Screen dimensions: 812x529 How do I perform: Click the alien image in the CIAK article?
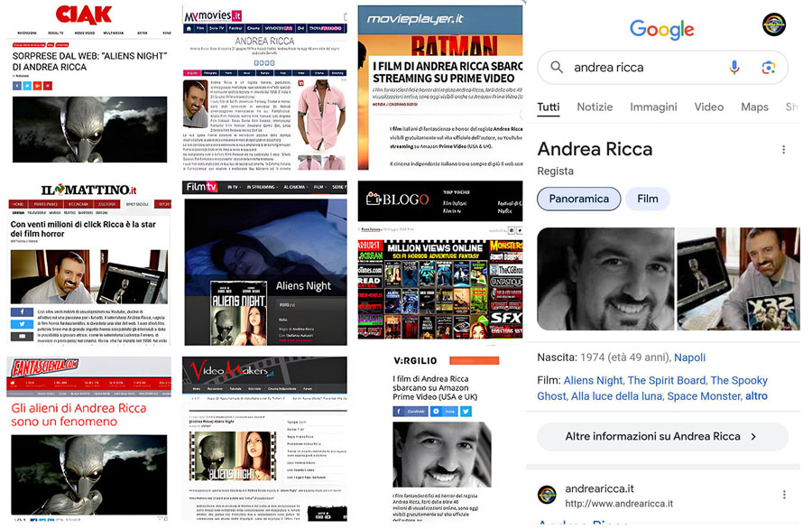89,129
